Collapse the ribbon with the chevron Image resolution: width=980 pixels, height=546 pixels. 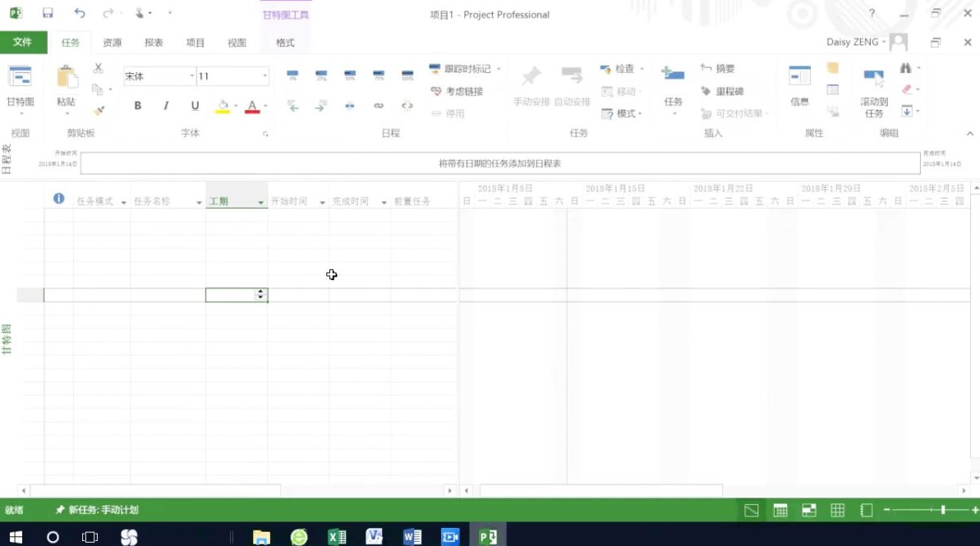click(x=969, y=133)
